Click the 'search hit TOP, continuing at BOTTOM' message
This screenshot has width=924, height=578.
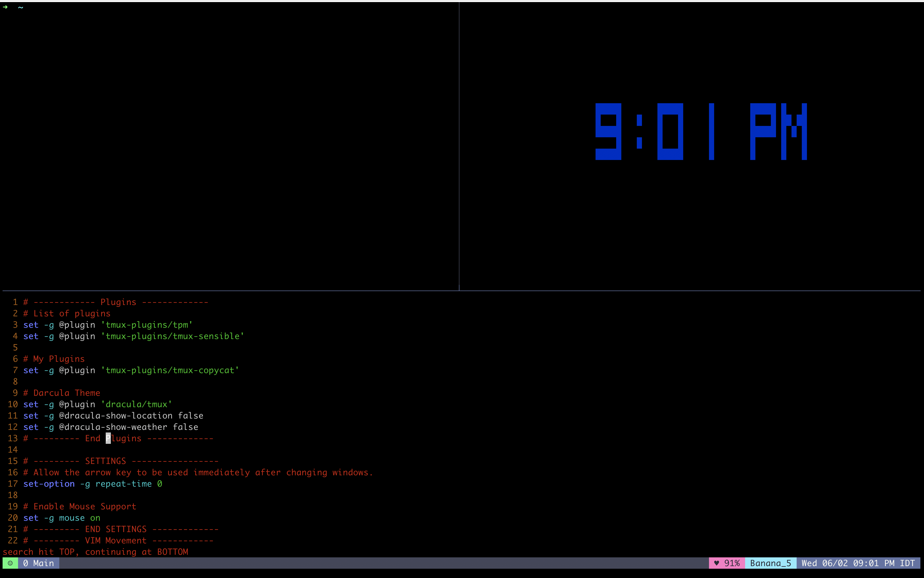pos(95,552)
